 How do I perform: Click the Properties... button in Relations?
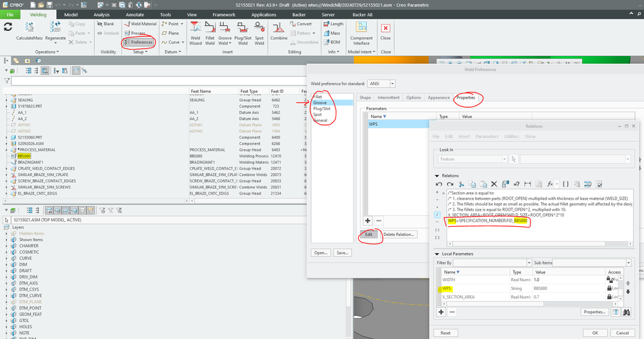click(593, 312)
